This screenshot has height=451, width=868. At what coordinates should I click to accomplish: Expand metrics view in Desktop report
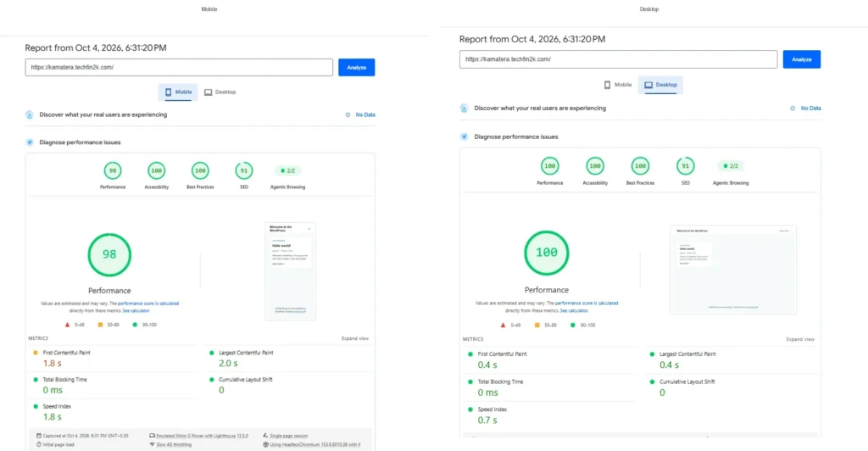[800, 339]
